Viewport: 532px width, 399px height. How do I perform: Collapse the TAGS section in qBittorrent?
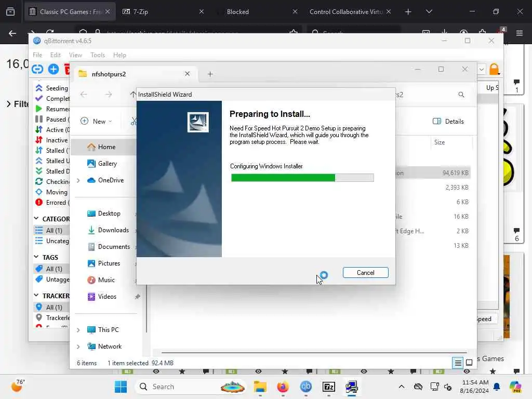coord(36,257)
